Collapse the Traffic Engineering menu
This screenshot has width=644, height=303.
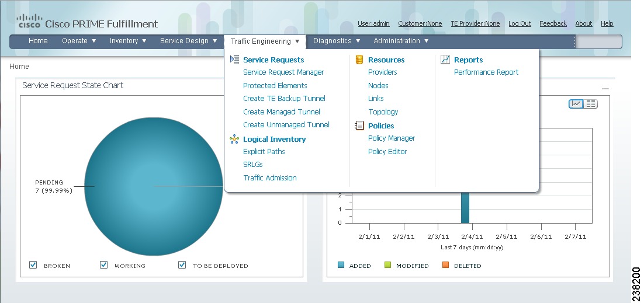(265, 41)
